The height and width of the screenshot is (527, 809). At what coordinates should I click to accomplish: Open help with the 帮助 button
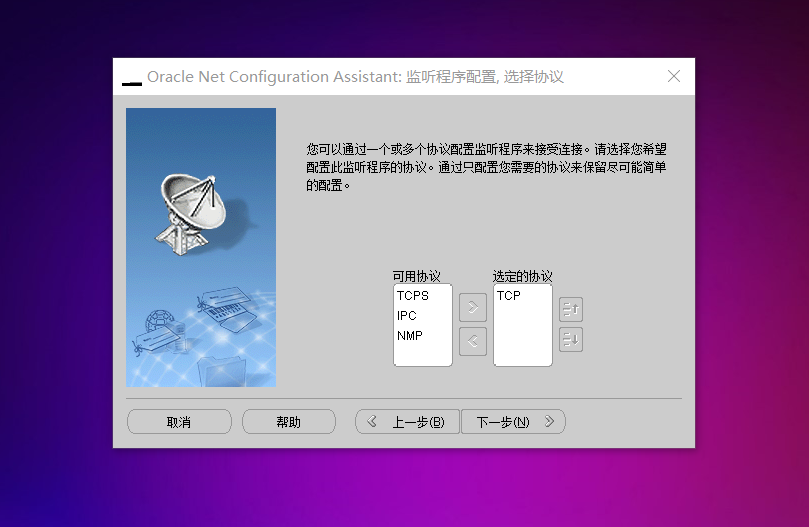pyautogui.click(x=289, y=422)
